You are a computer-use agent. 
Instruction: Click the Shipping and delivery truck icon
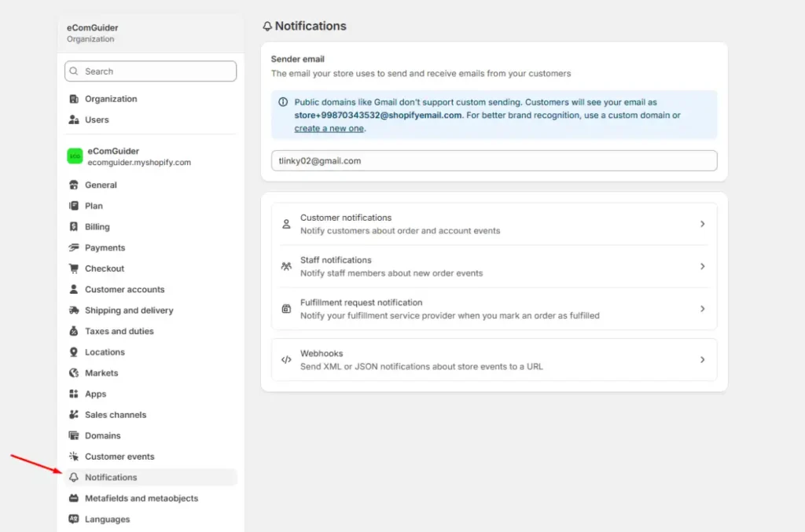point(74,310)
